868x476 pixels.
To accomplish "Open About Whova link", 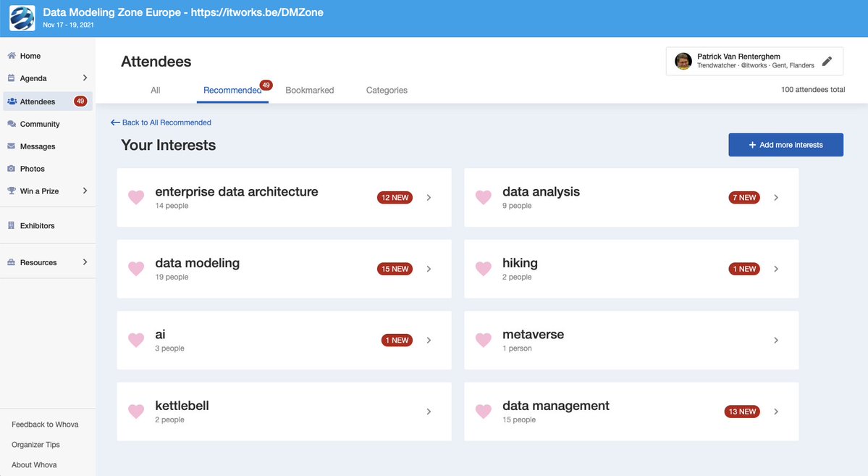I will pos(34,465).
